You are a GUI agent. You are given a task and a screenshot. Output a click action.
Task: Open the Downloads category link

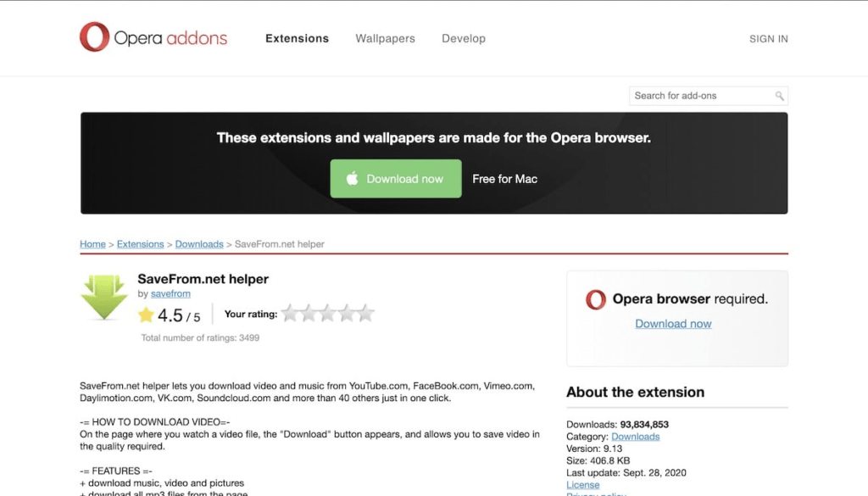[636, 437]
